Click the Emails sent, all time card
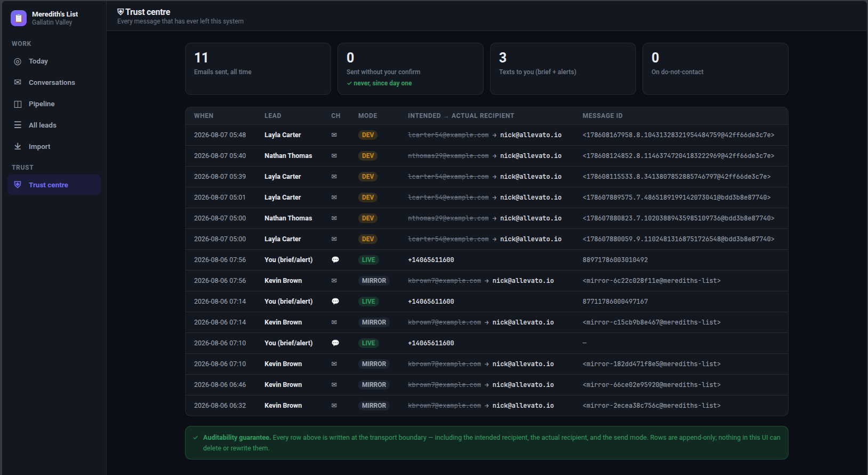The width and height of the screenshot is (868, 475). click(258, 69)
